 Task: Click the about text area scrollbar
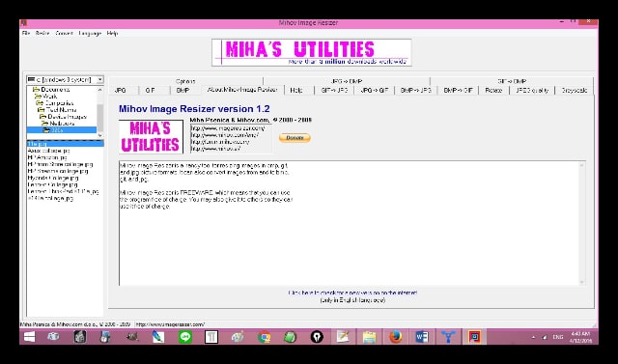click(x=581, y=223)
